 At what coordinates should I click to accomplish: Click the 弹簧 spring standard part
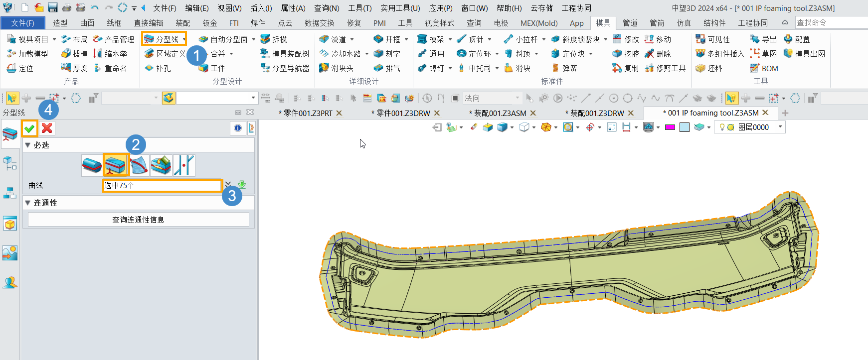pyautogui.click(x=564, y=68)
